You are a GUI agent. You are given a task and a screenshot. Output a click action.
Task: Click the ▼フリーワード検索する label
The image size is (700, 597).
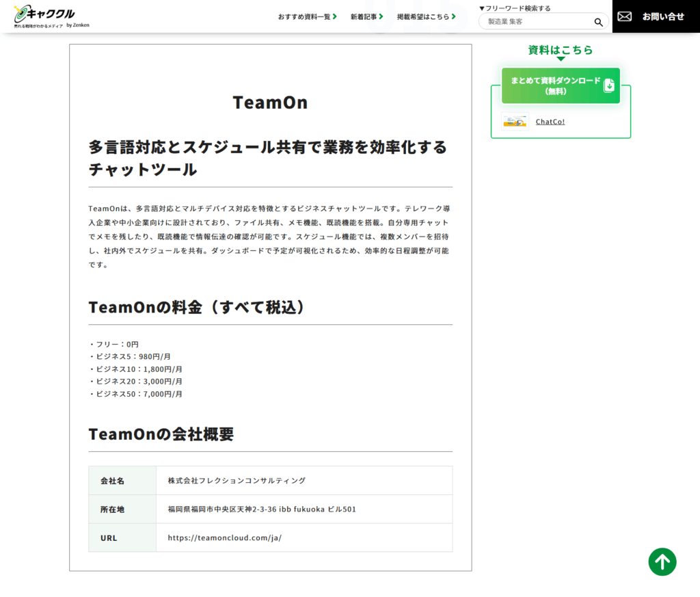pyautogui.click(x=515, y=8)
